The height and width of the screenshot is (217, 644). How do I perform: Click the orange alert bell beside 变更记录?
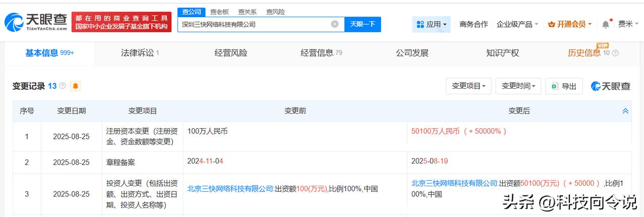[76, 86]
